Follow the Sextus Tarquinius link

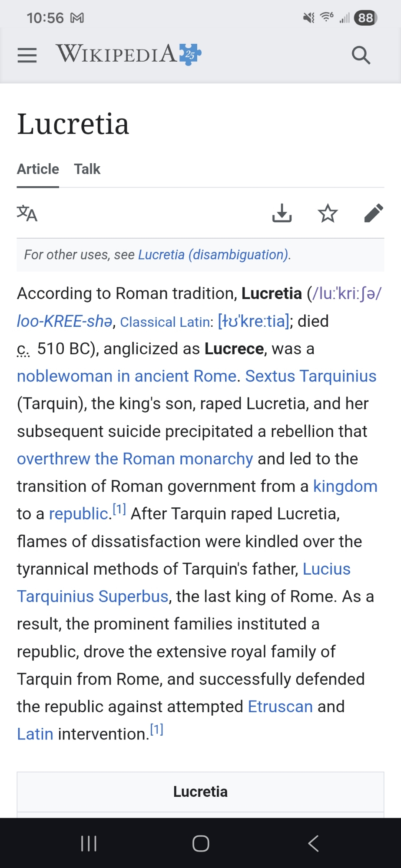(x=311, y=376)
